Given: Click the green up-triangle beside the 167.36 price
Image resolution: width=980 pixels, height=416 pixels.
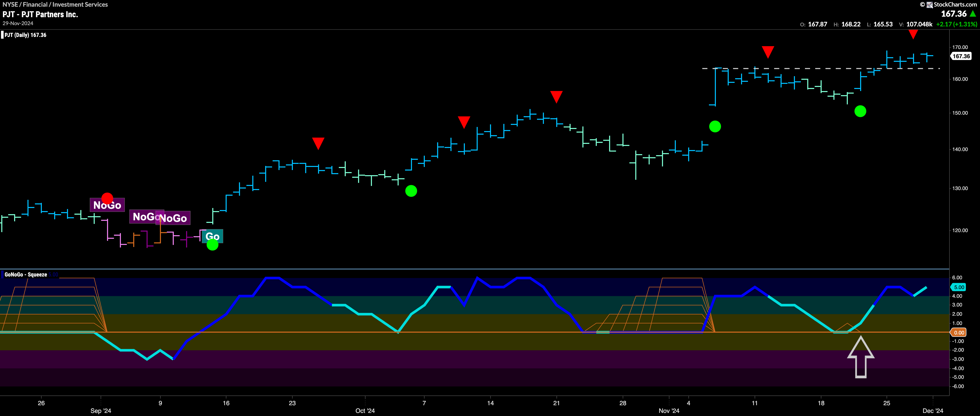Looking at the screenshot, I should tap(973, 14).
